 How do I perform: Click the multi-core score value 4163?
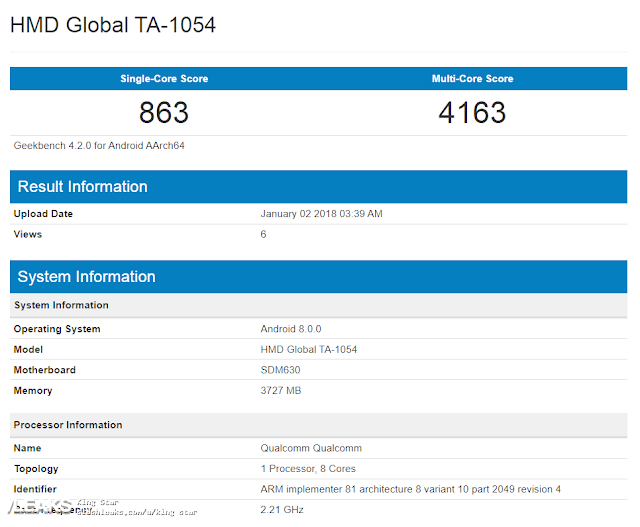tap(472, 113)
